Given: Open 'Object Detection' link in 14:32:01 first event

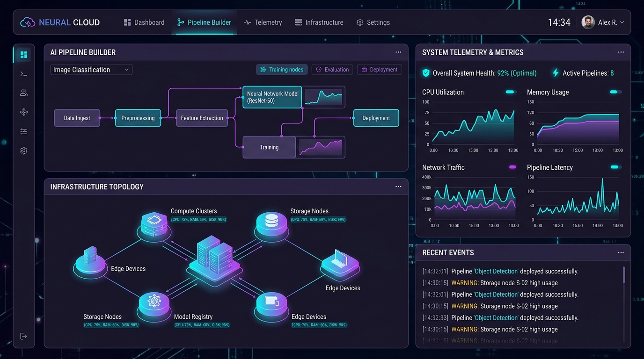Looking at the screenshot, I should pos(496,271).
